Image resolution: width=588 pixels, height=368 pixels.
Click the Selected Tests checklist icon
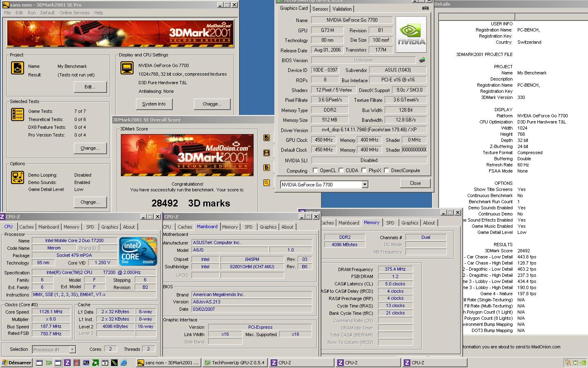tap(17, 114)
